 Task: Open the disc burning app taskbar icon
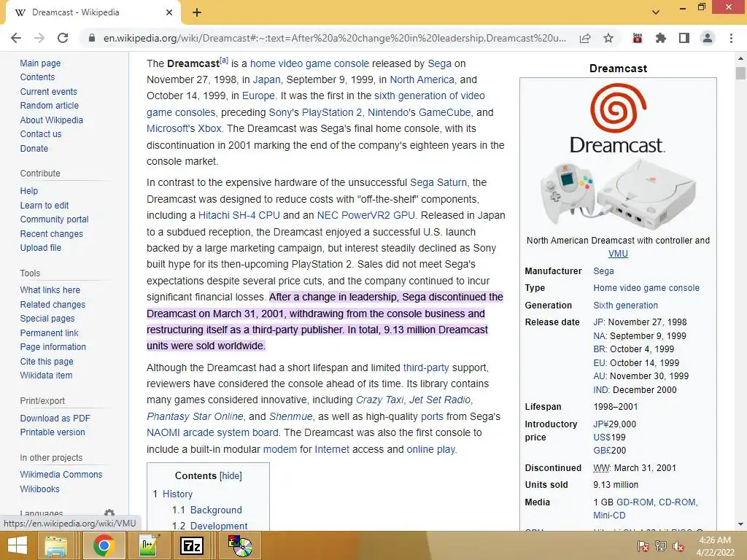[240, 545]
